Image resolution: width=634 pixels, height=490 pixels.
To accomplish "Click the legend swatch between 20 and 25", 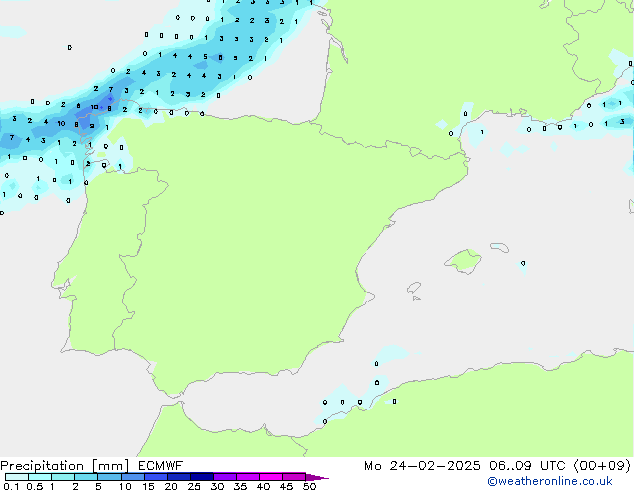I will pos(178,477).
